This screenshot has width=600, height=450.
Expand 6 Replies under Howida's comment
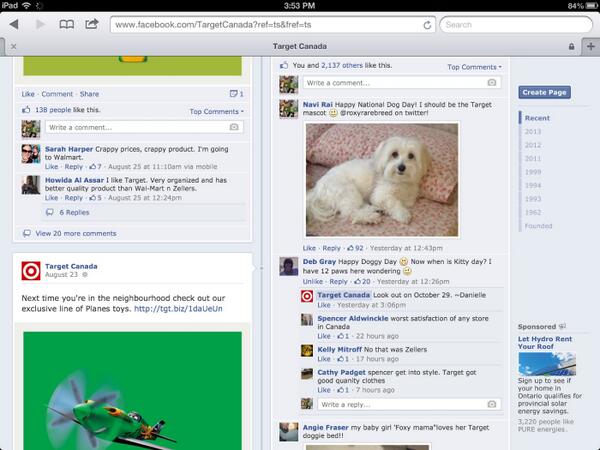coord(74,212)
